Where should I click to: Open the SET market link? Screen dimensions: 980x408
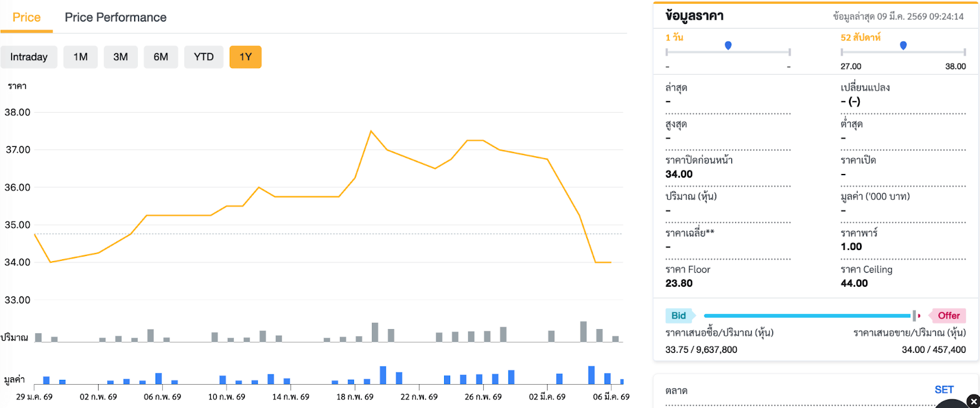click(x=944, y=390)
